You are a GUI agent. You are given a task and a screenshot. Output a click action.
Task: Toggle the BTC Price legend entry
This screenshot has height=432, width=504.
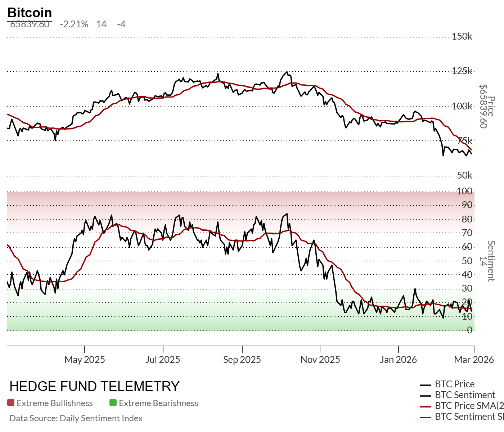click(x=454, y=384)
